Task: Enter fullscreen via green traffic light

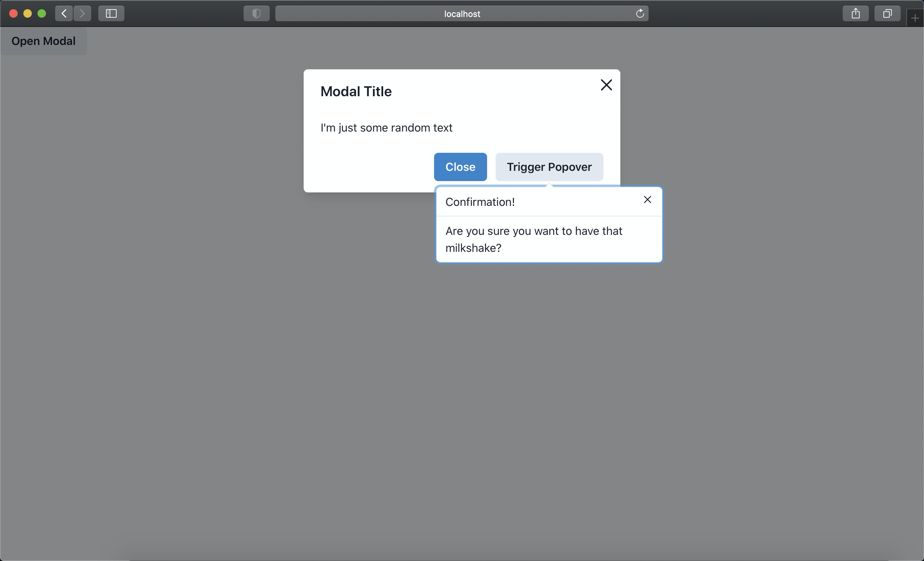Action: 42,13
